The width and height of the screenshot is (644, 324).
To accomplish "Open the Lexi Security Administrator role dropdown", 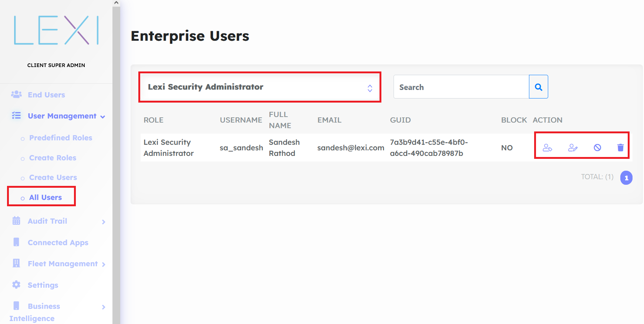I will point(260,87).
